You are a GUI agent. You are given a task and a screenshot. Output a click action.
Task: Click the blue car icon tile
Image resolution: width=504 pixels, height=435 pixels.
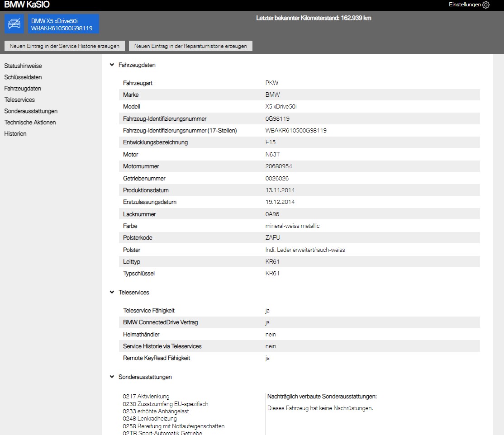tap(14, 24)
